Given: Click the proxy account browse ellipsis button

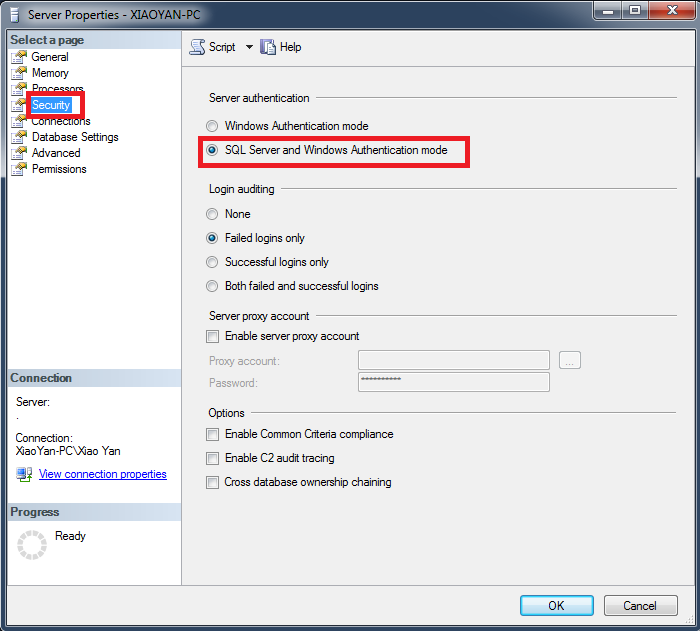Looking at the screenshot, I should click(570, 360).
